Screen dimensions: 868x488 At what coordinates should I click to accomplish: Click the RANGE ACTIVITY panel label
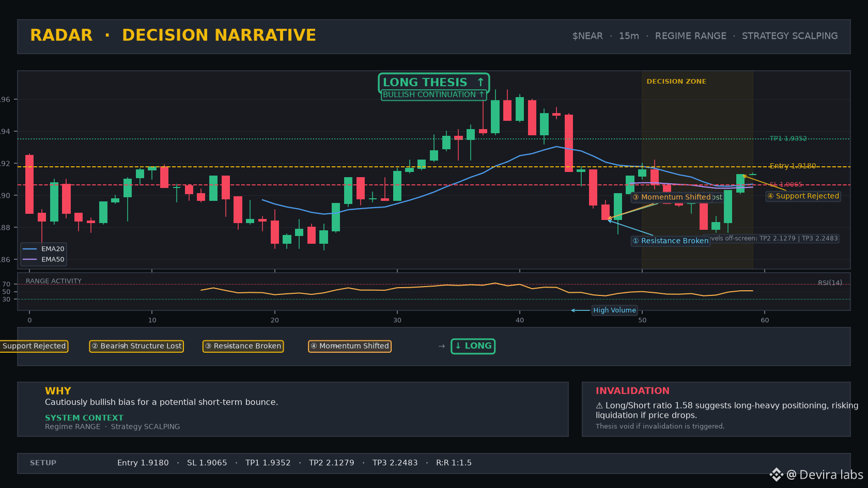click(54, 281)
